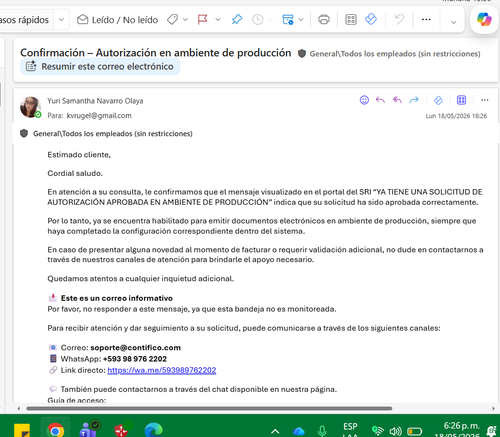Click recipient kvrugel@gmail.com

pos(99,116)
